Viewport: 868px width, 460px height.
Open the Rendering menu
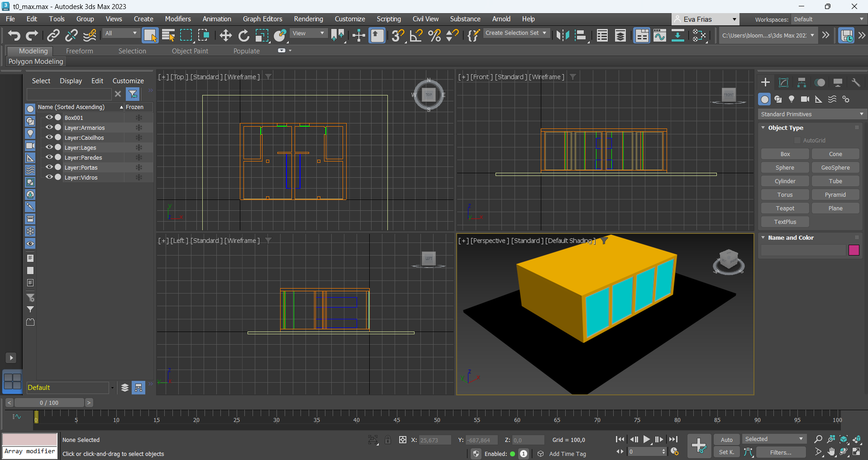point(308,19)
